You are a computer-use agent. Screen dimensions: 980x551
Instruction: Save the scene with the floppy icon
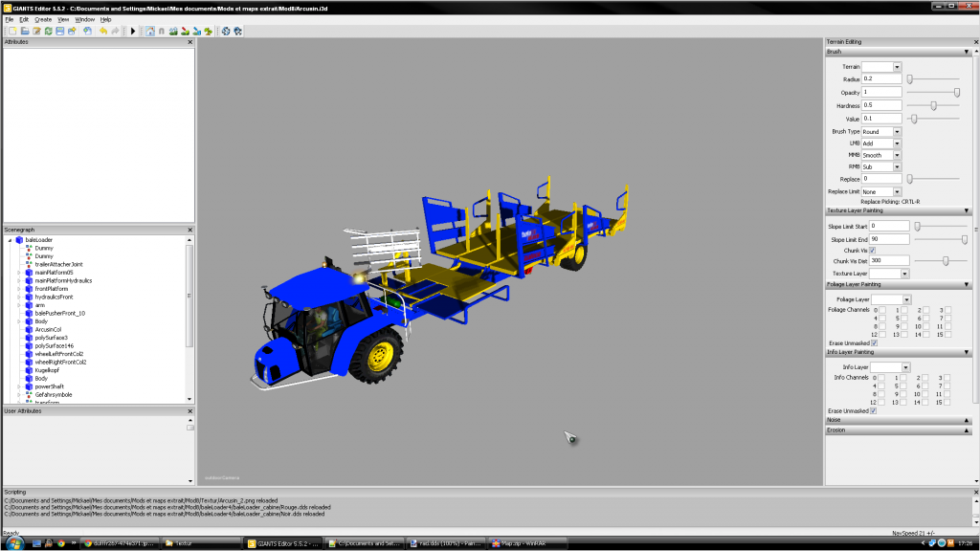(60, 31)
